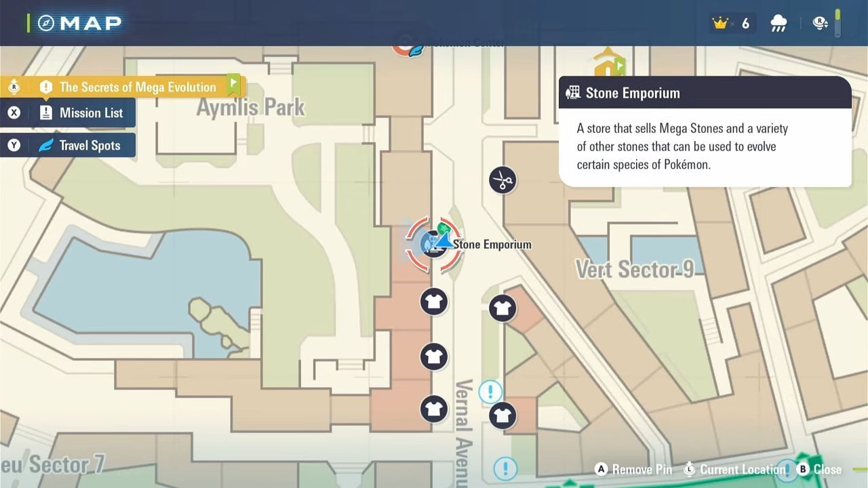Click the green flag on mission banner
This screenshot has width=868, height=488.
[233, 83]
